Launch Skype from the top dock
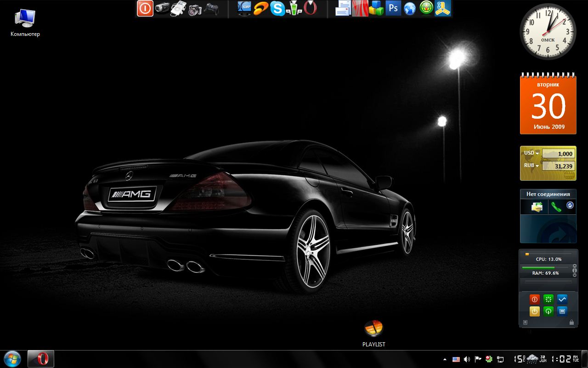The width and height of the screenshot is (588, 368). [277, 8]
